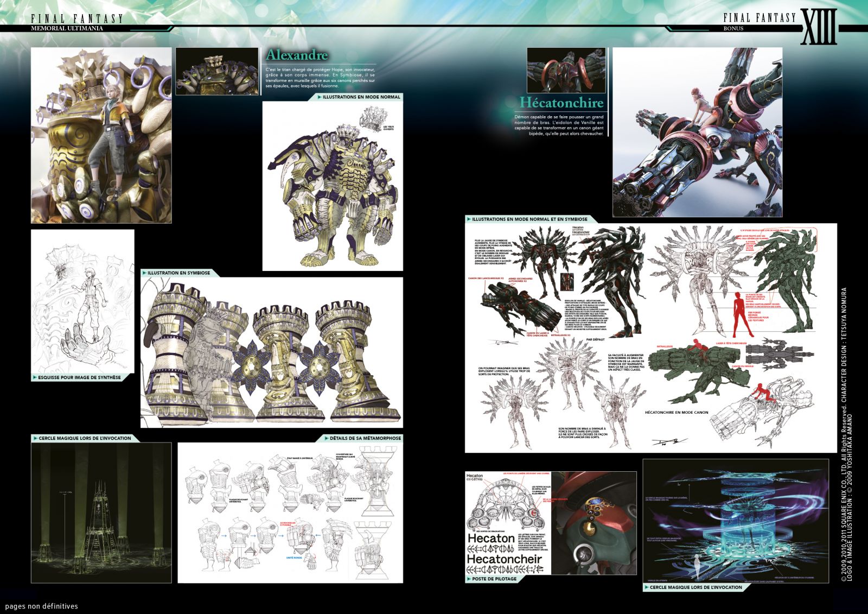Click the Alexandre title heading
The image size is (868, 614).
(x=297, y=55)
